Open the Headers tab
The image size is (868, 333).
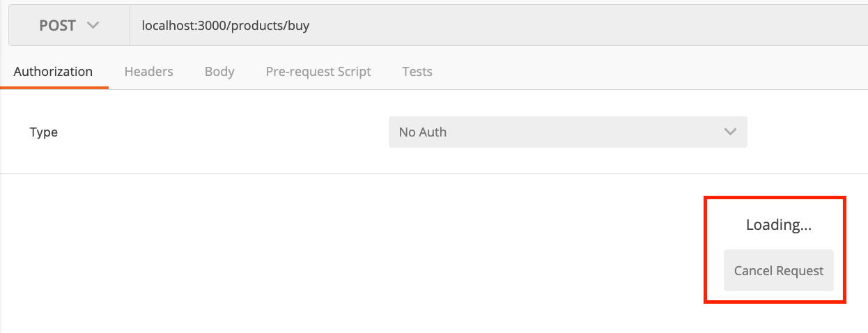pos(148,71)
